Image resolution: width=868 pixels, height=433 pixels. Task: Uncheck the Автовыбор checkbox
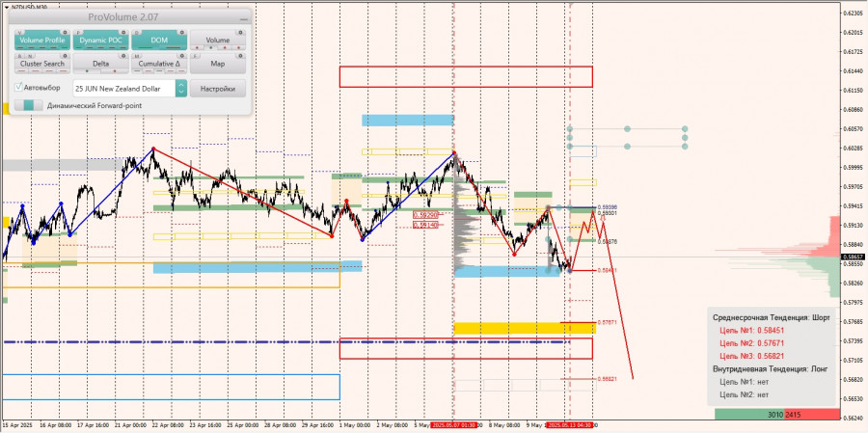coord(19,88)
